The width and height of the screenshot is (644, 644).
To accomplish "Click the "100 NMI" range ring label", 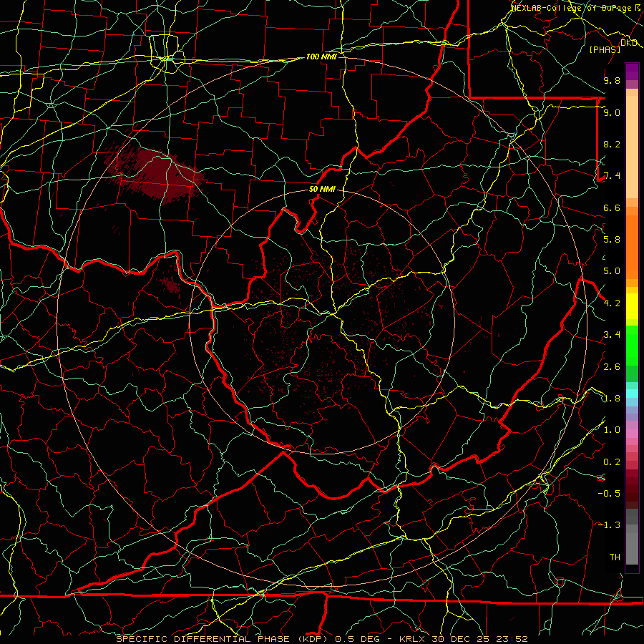I will click(x=321, y=57).
